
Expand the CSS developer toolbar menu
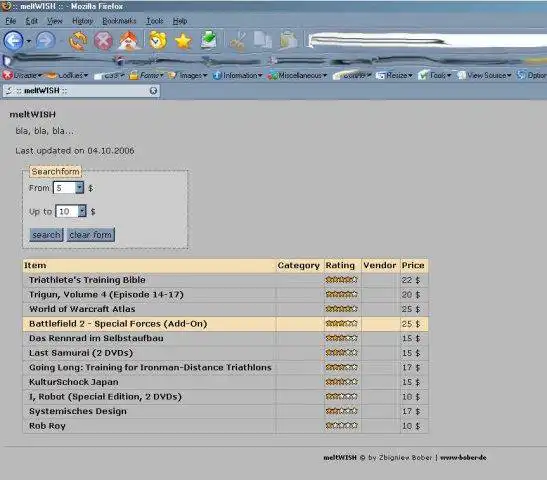click(x=109, y=75)
